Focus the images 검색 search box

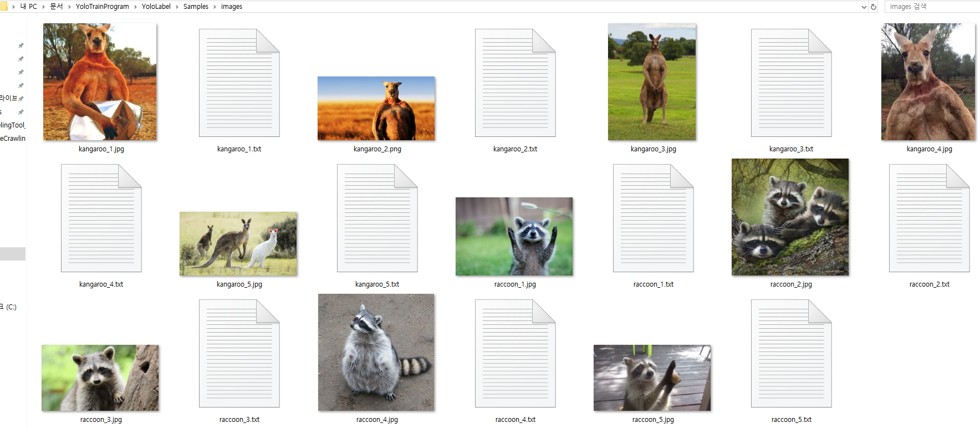click(x=932, y=7)
